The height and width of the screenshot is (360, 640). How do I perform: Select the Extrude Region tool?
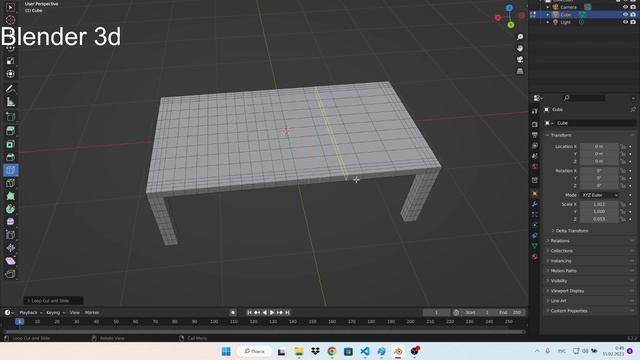coord(11,131)
